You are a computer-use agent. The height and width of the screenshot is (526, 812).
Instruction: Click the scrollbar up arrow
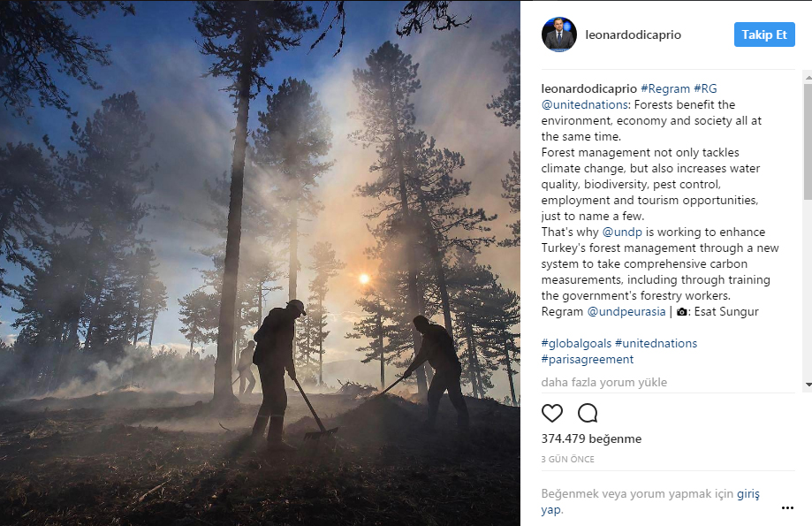click(x=808, y=77)
